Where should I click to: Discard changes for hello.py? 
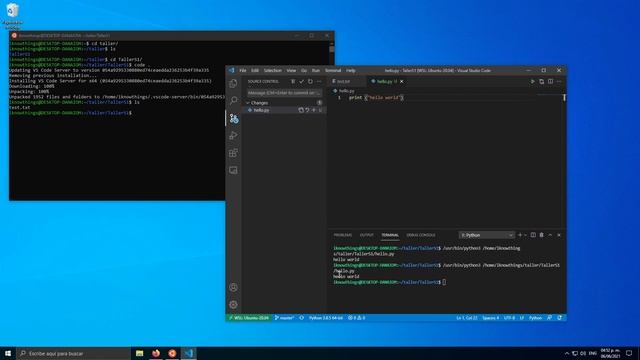coord(307,110)
